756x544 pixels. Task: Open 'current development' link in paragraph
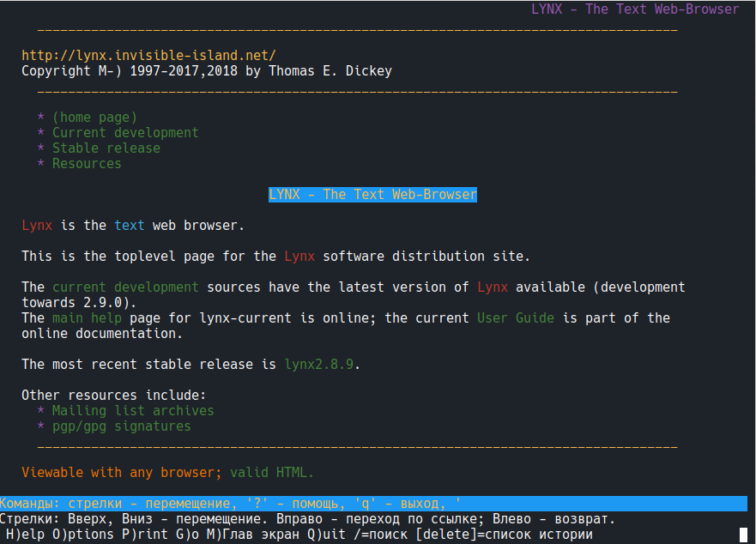(125, 287)
